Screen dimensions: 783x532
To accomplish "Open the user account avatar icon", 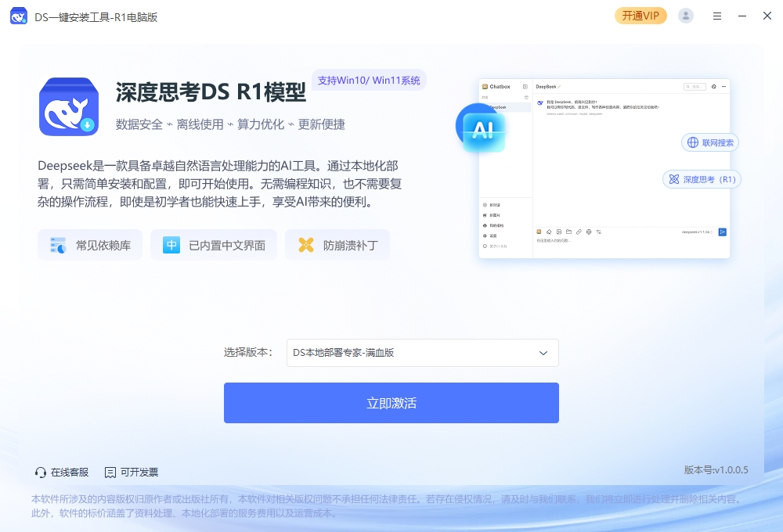I will click(x=686, y=16).
